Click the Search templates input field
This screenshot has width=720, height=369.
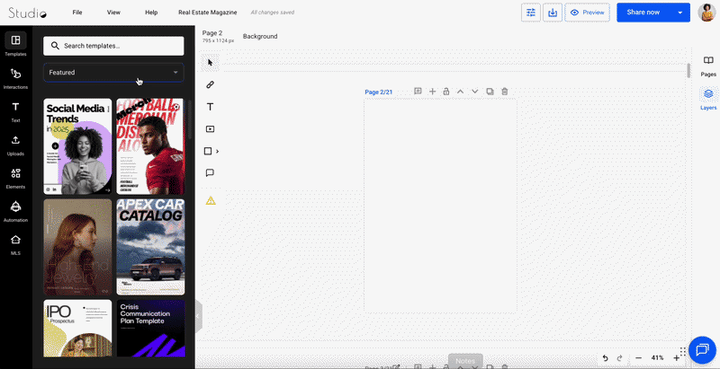click(x=113, y=46)
